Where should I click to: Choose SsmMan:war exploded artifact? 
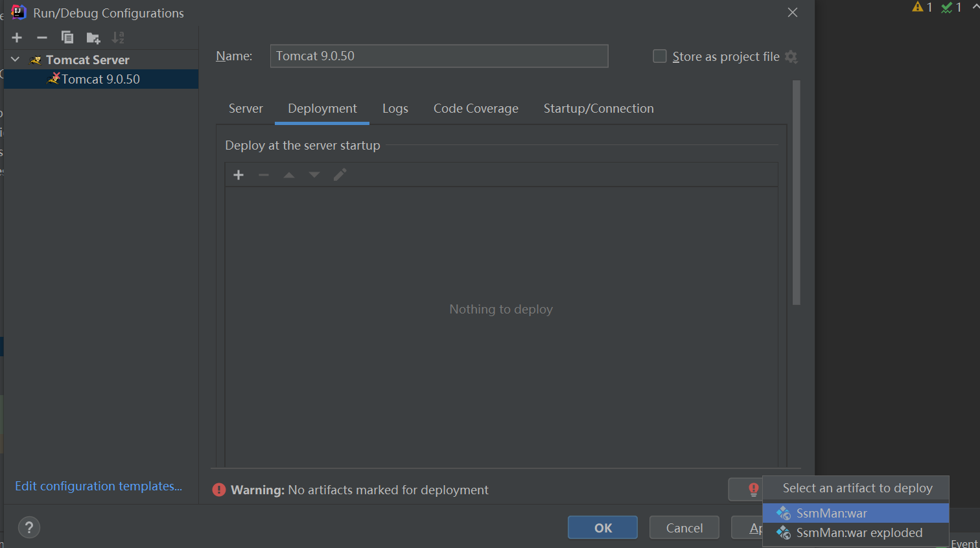856,532
